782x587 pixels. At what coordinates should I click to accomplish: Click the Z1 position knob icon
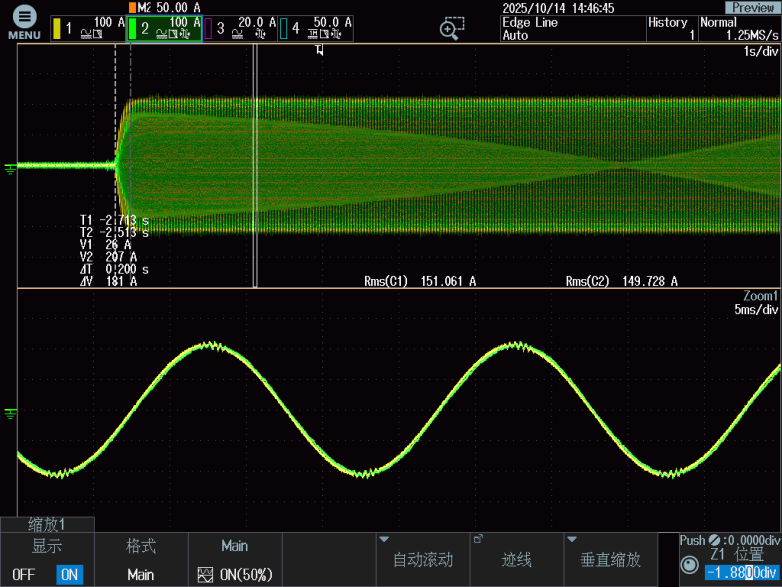click(689, 566)
